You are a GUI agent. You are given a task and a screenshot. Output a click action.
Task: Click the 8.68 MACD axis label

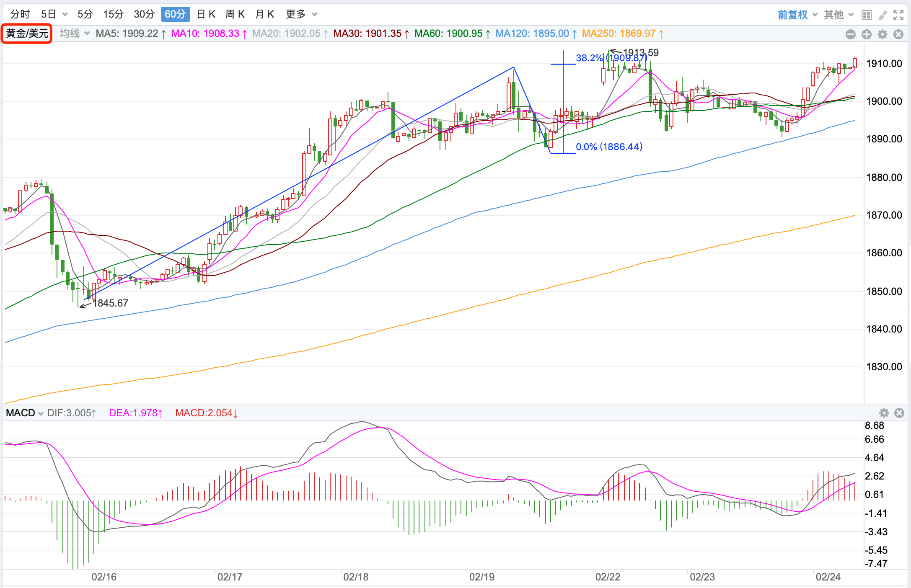875,426
